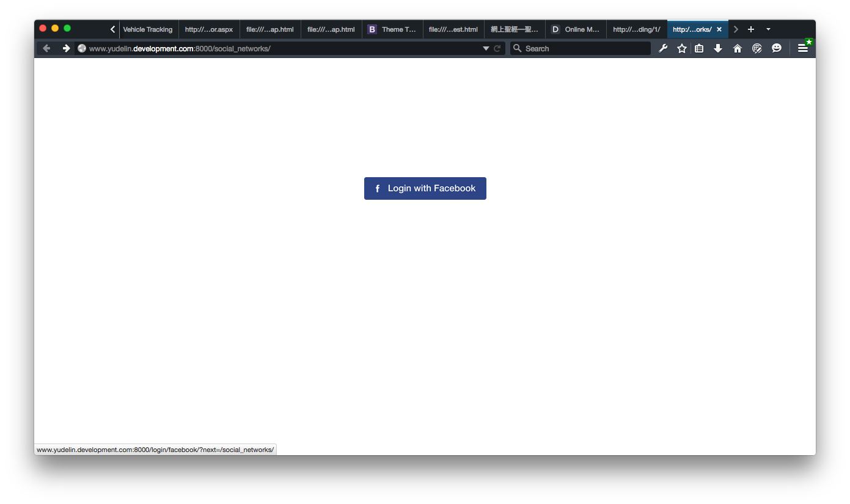Screen dimensions: 850x504
Task: Open the URL history dropdown arrow
Action: pos(486,48)
